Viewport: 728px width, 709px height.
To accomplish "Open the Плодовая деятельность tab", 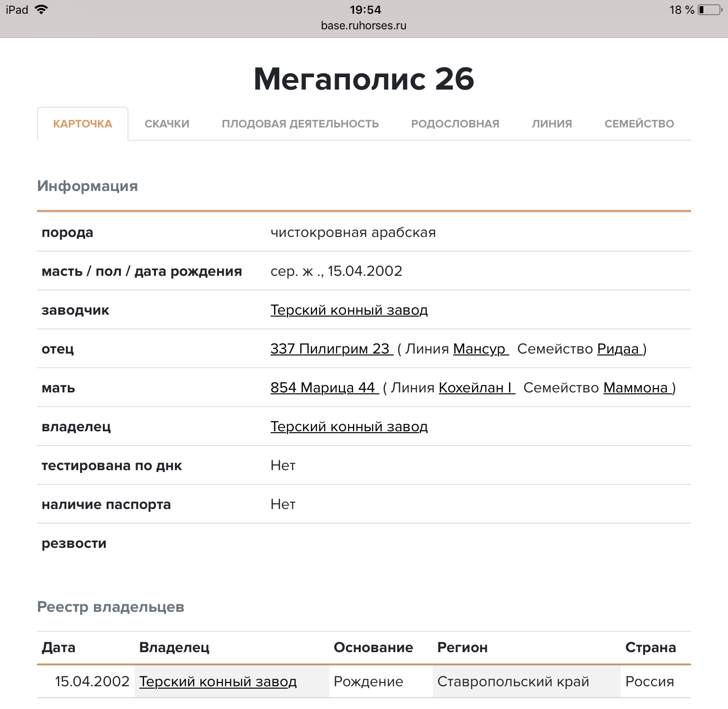I will (300, 124).
